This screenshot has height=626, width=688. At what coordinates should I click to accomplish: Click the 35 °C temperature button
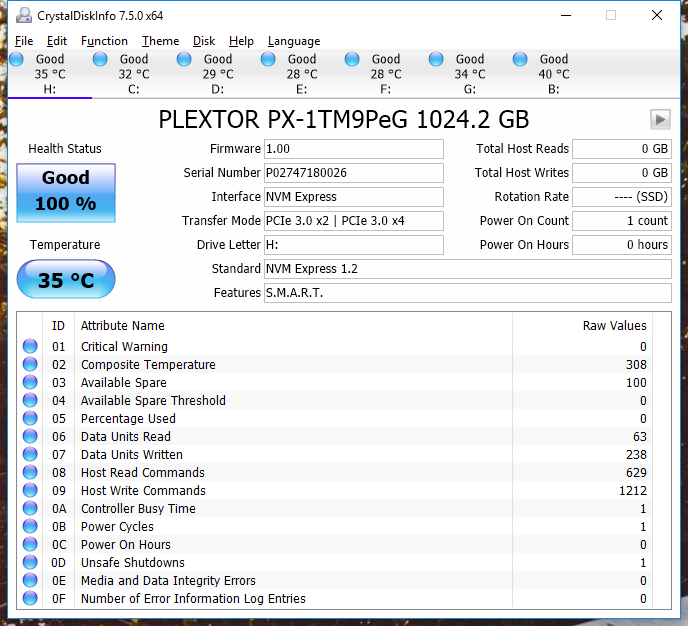coord(66,280)
